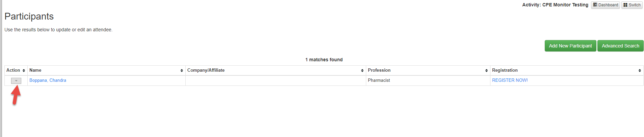
Task: Sort by Profession column arrows icon
Action: pyautogui.click(x=486, y=70)
